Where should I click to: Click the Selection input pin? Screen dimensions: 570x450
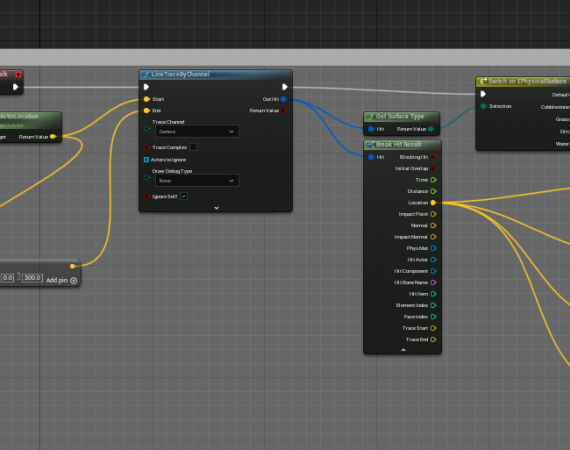coord(483,106)
